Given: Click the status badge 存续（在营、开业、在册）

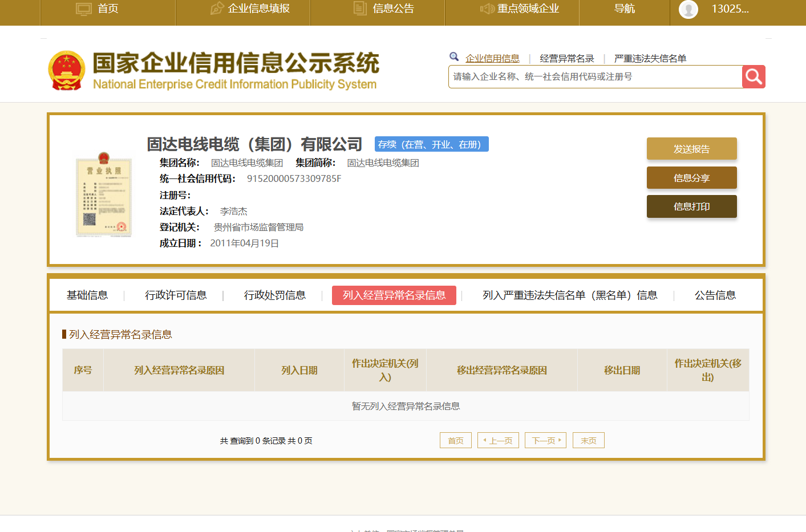Looking at the screenshot, I should click(432, 144).
